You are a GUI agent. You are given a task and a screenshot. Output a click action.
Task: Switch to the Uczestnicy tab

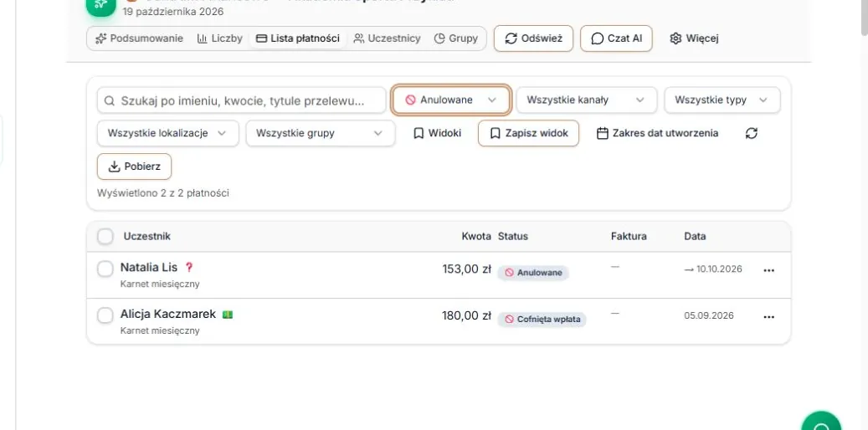coord(387,38)
